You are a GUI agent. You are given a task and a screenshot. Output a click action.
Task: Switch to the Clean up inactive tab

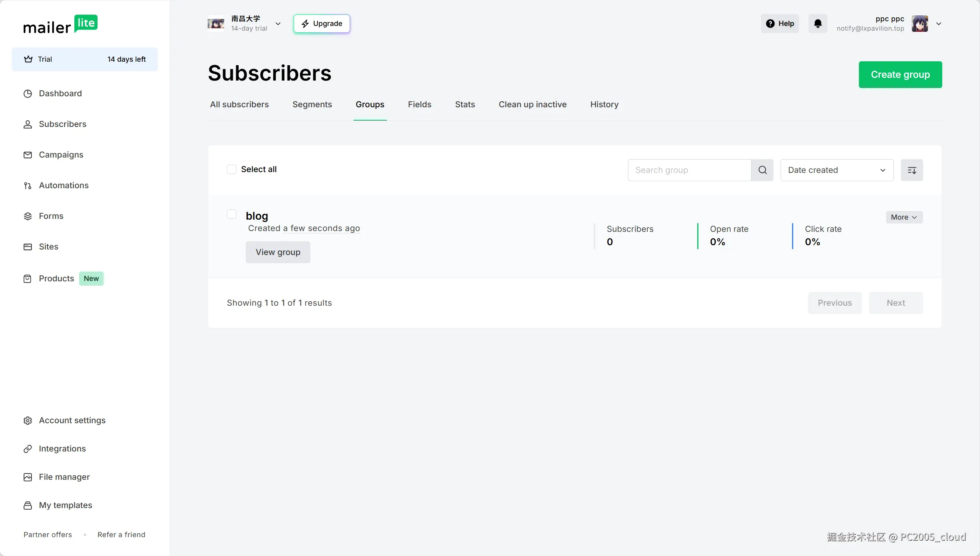tap(532, 105)
